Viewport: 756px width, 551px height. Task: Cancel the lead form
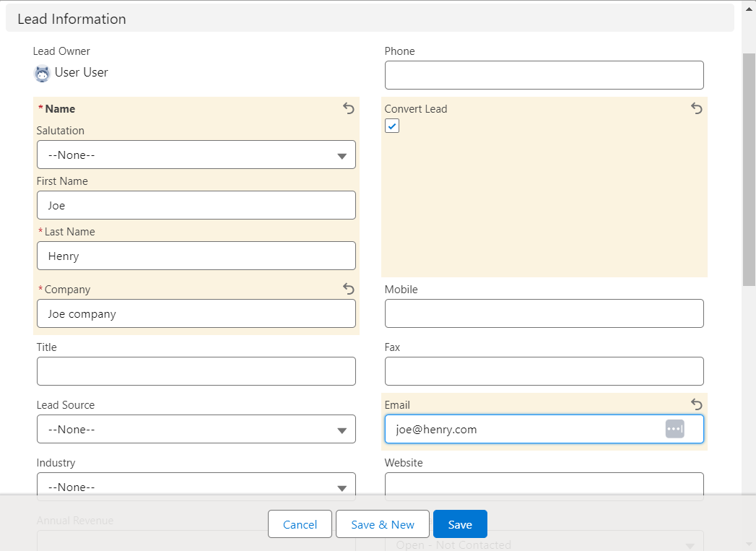tap(300, 524)
